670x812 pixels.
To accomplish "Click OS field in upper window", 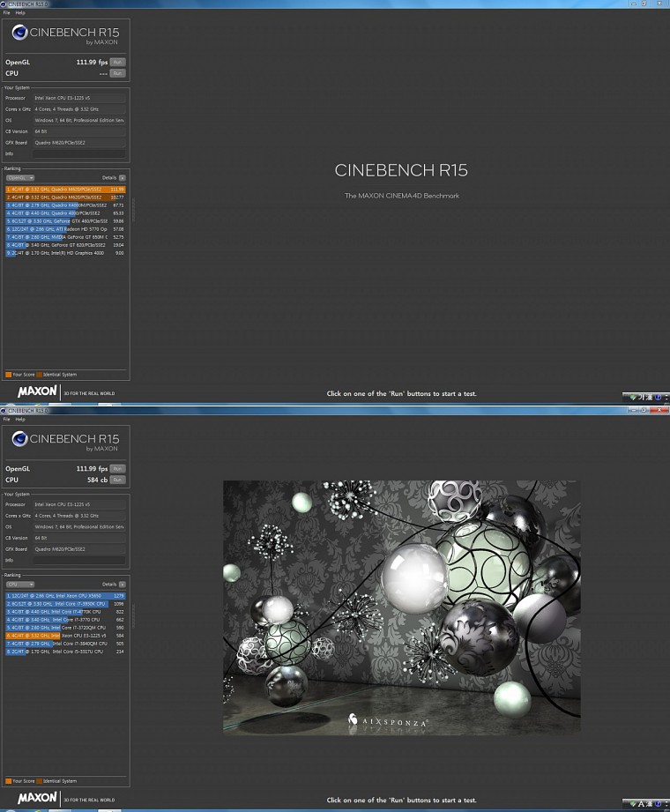I will [79, 120].
